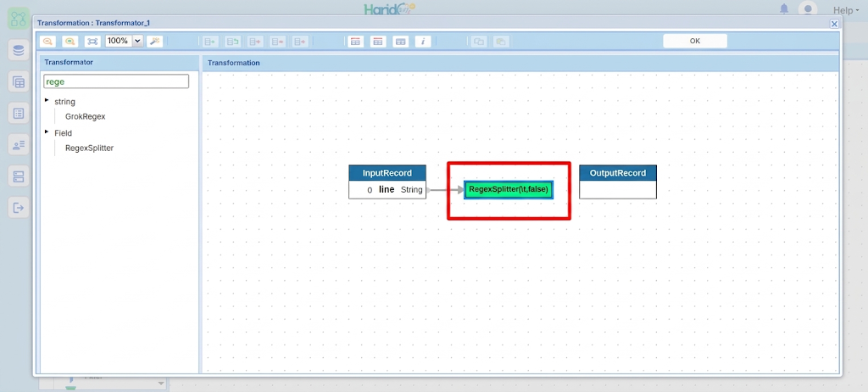Open the list view sidebar icon

pos(19,114)
